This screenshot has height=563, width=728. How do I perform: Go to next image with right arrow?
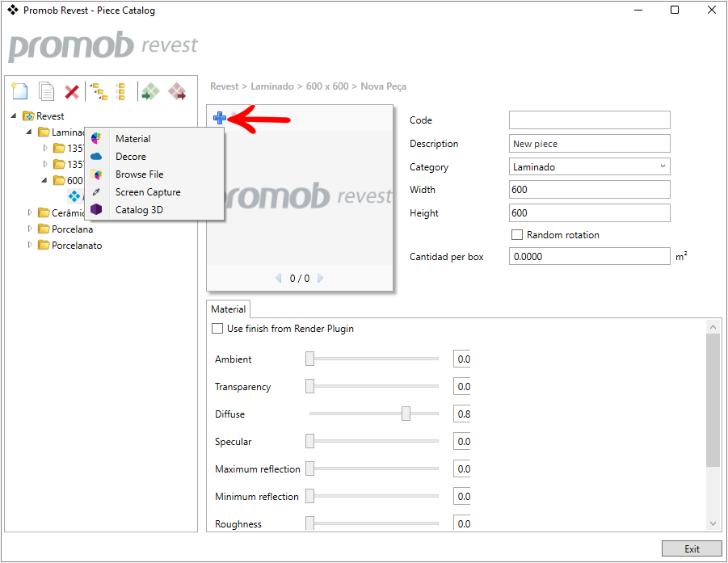pyautogui.click(x=320, y=278)
